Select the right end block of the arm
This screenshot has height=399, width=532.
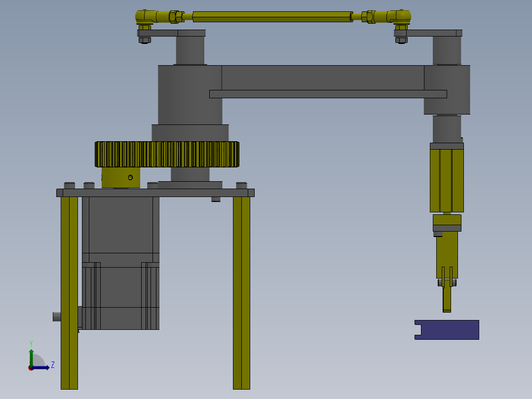[447, 90]
